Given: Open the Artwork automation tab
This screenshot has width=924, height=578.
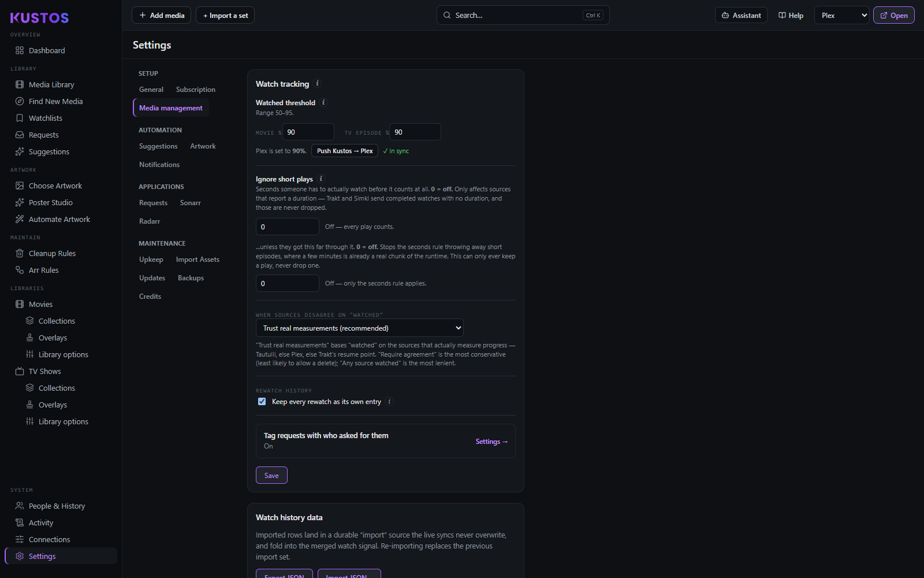Looking at the screenshot, I should click(203, 146).
